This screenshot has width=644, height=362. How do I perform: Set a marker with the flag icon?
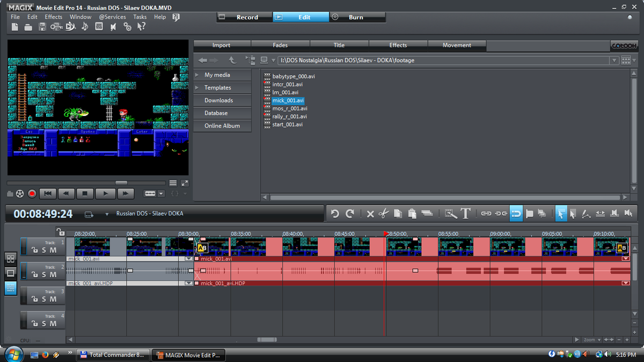529,213
